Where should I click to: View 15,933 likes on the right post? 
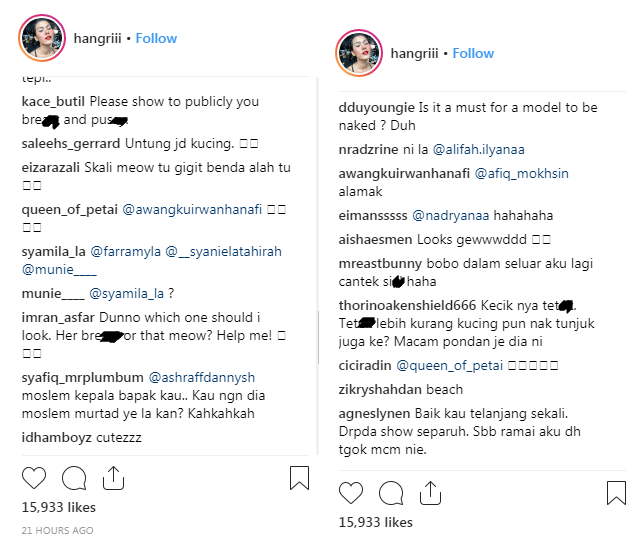click(x=376, y=522)
